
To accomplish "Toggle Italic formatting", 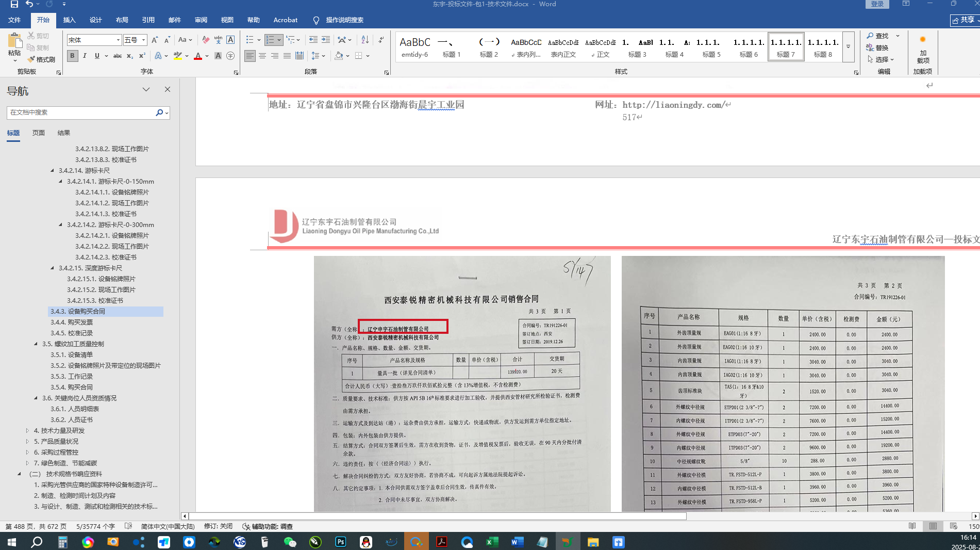I will (85, 56).
